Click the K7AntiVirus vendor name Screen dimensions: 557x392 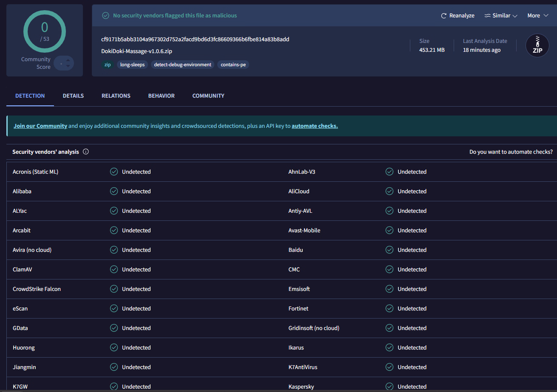click(x=303, y=367)
